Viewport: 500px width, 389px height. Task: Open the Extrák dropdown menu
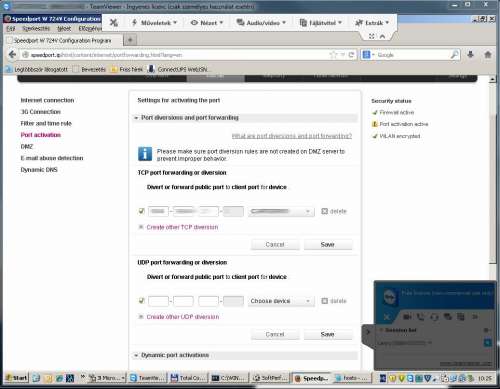tap(372, 23)
